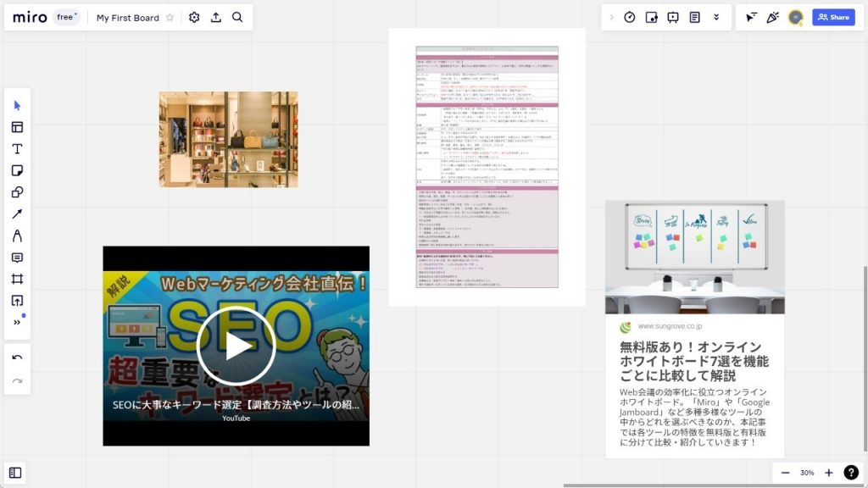The image size is (868, 488).
Task: Click the horizontal scrollbar at bottom
Action: (x=714, y=485)
